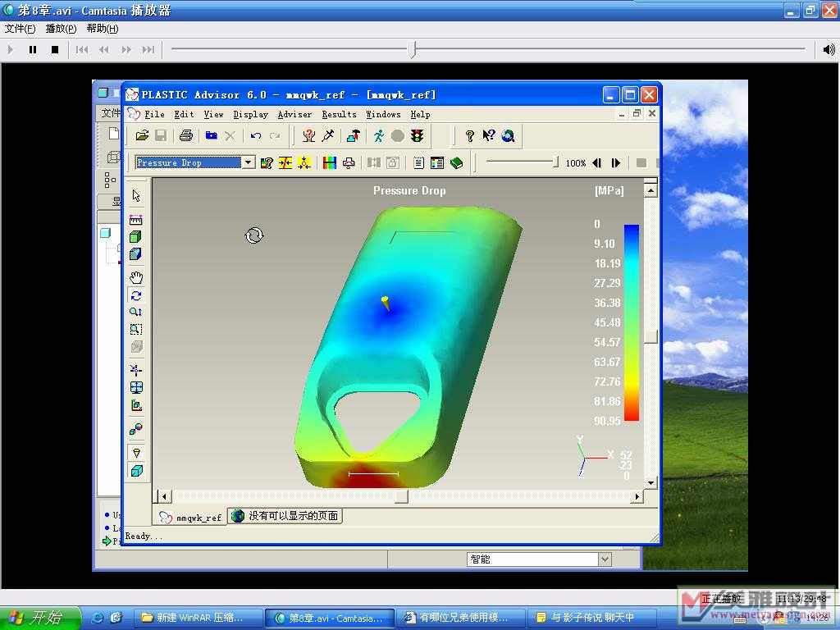Expand the Pressure Drop result dropdown
The image size is (840, 630).
point(249,162)
